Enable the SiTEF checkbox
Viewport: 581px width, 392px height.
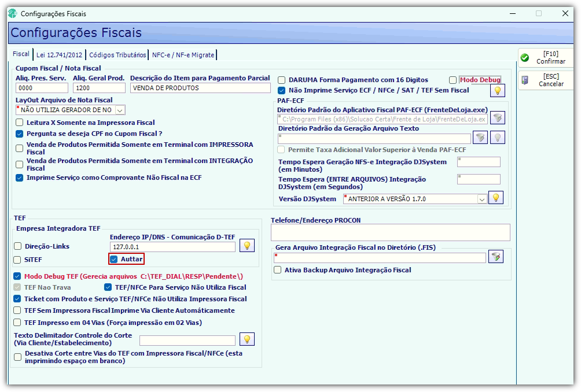[17, 260]
